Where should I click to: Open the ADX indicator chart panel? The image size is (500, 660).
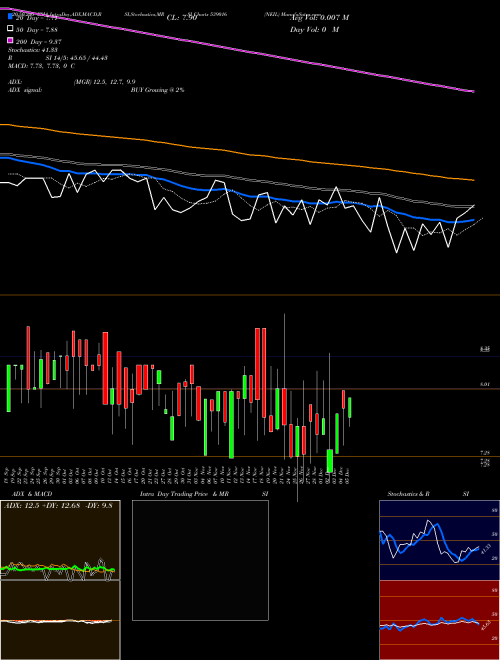60,540
